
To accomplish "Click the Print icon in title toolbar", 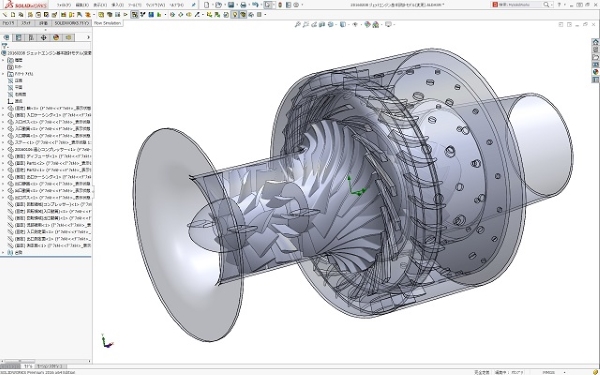I will click(243, 5).
